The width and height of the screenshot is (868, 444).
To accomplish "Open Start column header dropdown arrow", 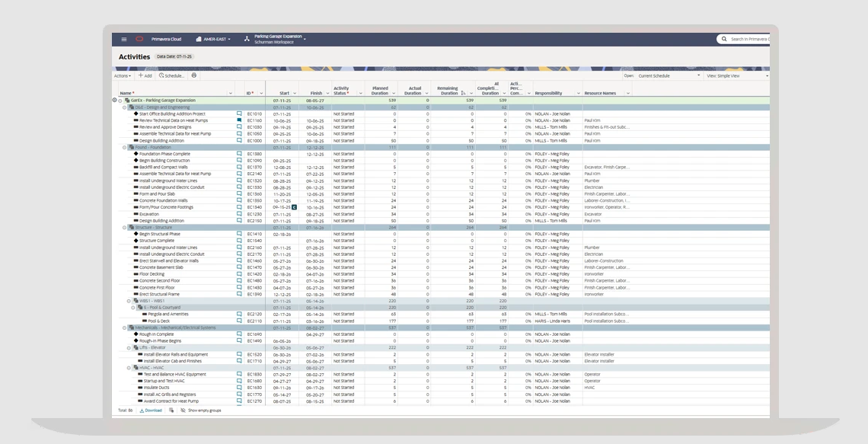I will click(295, 94).
